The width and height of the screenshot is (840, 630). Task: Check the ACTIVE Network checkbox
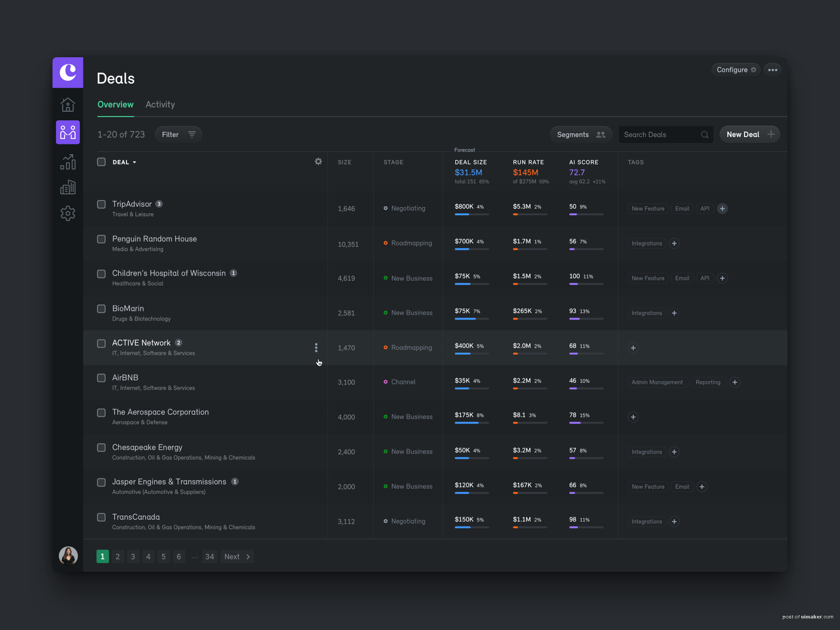[x=101, y=343]
